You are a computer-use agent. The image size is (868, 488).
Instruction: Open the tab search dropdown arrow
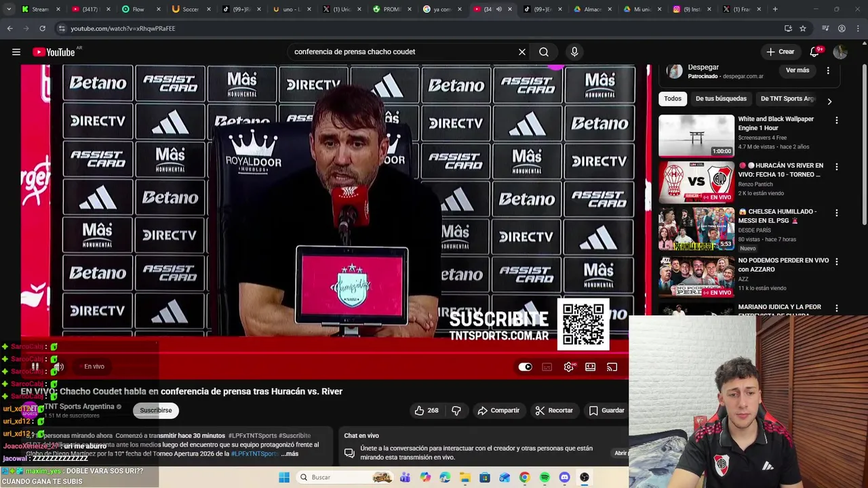[9, 9]
